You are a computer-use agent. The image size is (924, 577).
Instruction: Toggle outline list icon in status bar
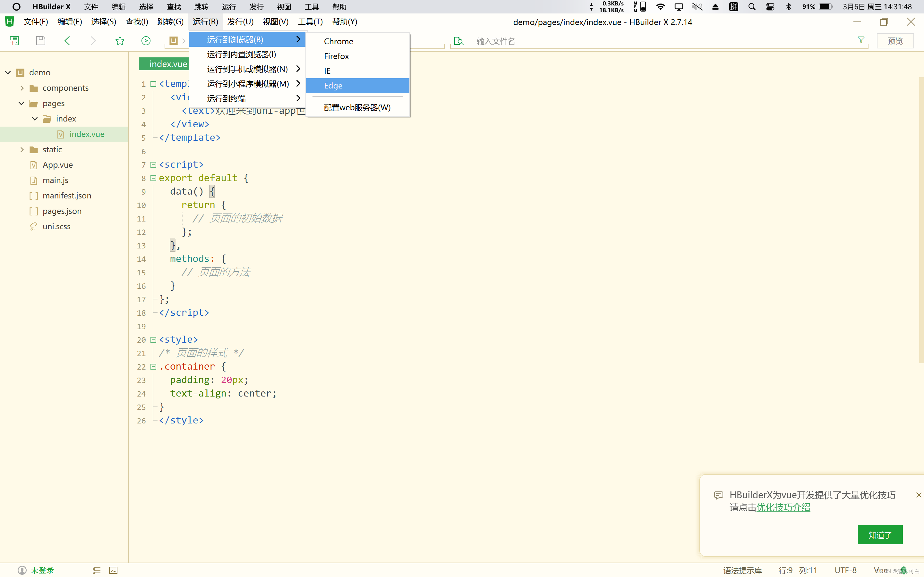[96, 570]
